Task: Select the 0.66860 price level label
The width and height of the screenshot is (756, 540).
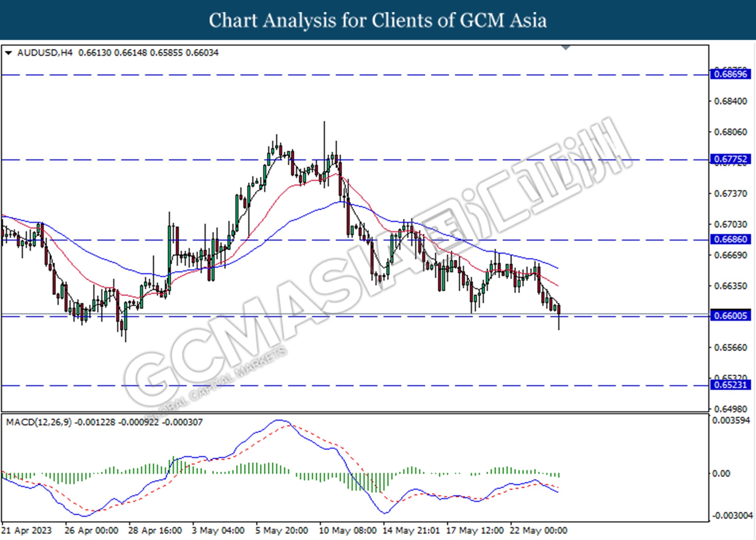Action: [731, 239]
